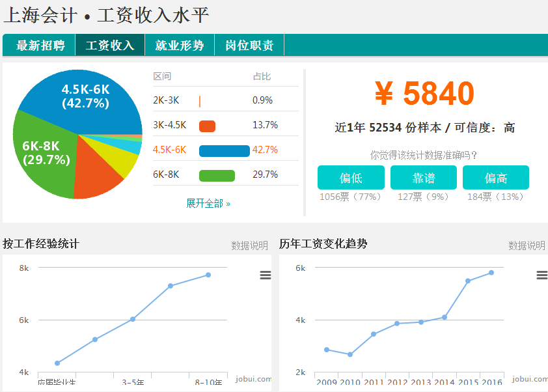548x392 pixels.
Task: Click the 占比 column header
Action: [x=262, y=76]
